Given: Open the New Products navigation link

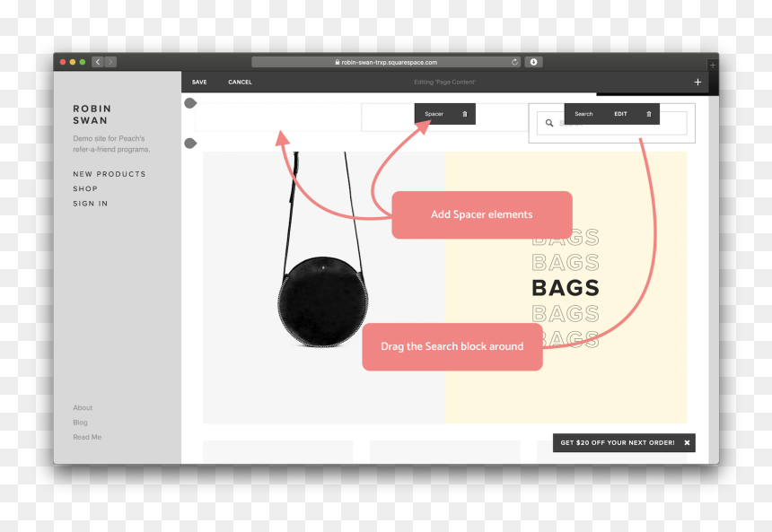Looking at the screenshot, I should 110,174.
